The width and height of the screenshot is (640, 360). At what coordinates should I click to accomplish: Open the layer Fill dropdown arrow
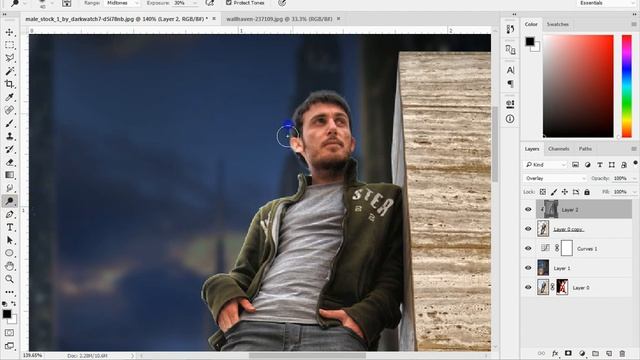634,192
